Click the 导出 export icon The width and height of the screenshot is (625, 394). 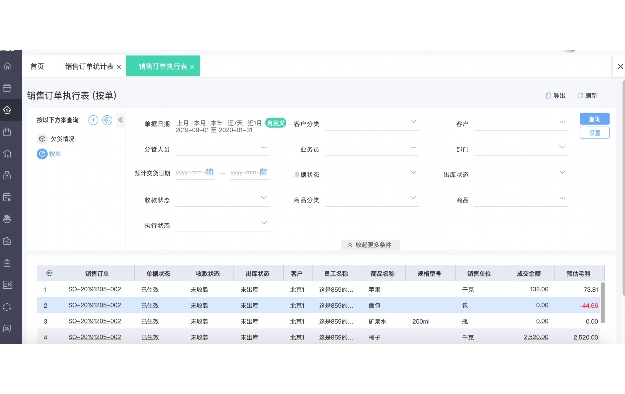point(548,96)
